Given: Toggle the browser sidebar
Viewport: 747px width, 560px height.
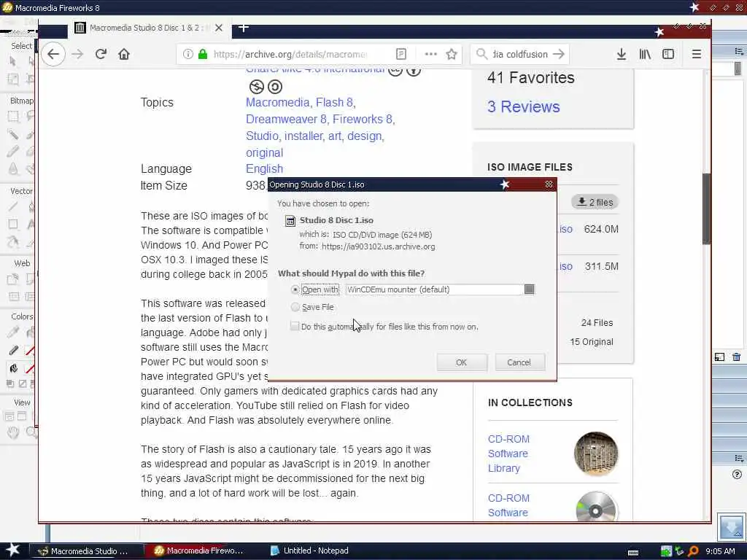Looking at the screenshot, I should 668,54.
